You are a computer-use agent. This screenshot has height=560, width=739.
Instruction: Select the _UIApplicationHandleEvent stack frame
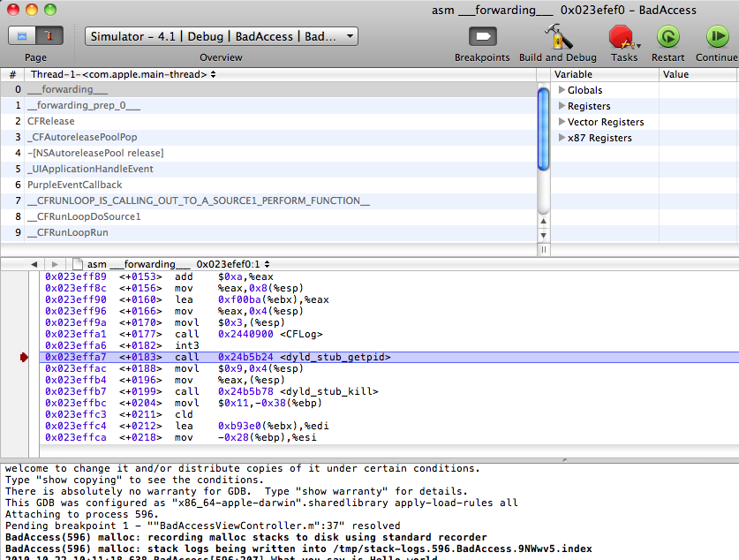click(268, 169)
